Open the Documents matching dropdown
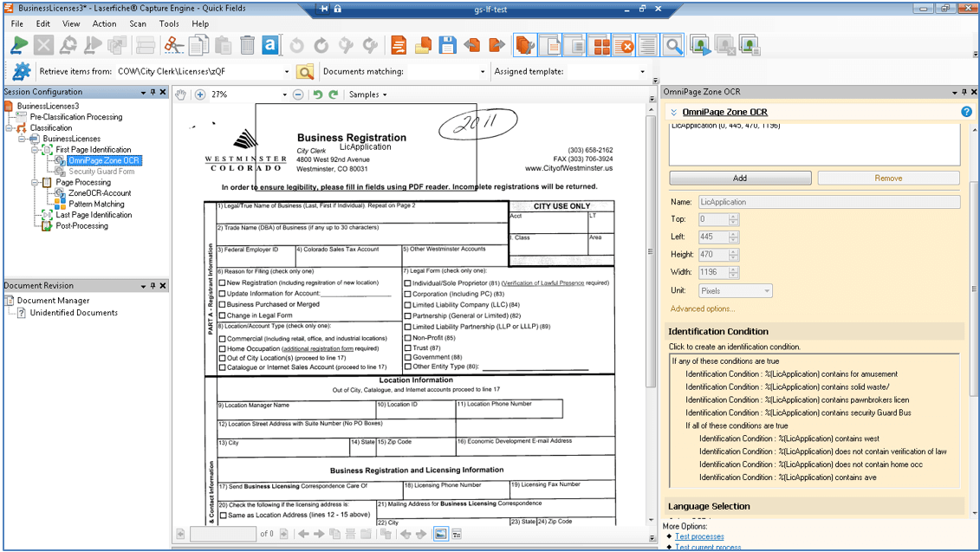Viewport: 980px width, 552px height. [x=483, y=72]
